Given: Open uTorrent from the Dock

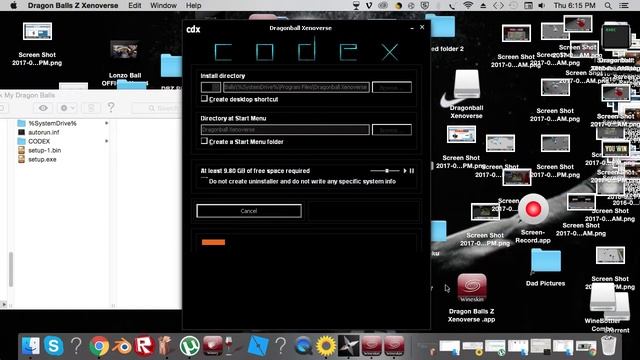Looking at the screenshot, I should (x=190, y=346).
